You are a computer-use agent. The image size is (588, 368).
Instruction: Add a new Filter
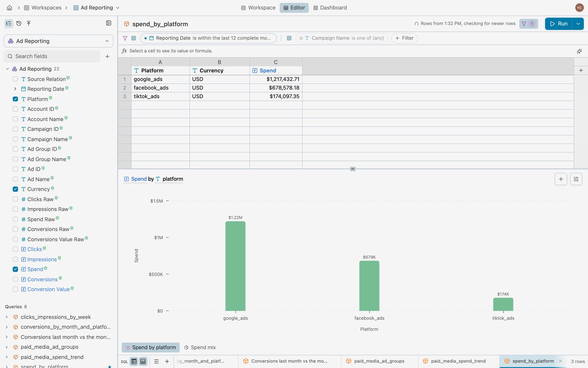pos(404,38)
